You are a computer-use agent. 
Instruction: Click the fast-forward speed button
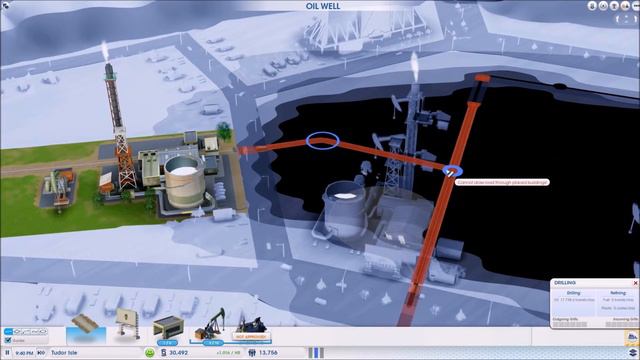pyautogui.click(x=41, y=352)
